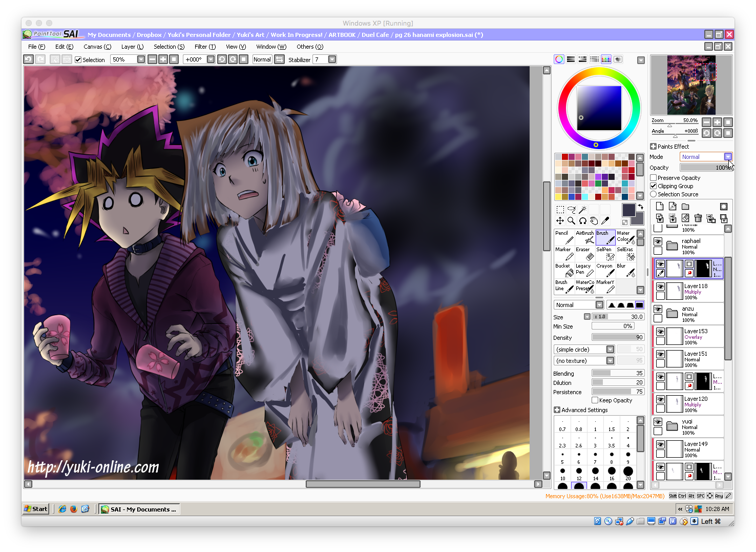756x552 pixels.
Task: Select the Eraser tool
Action: pos(584,253)
